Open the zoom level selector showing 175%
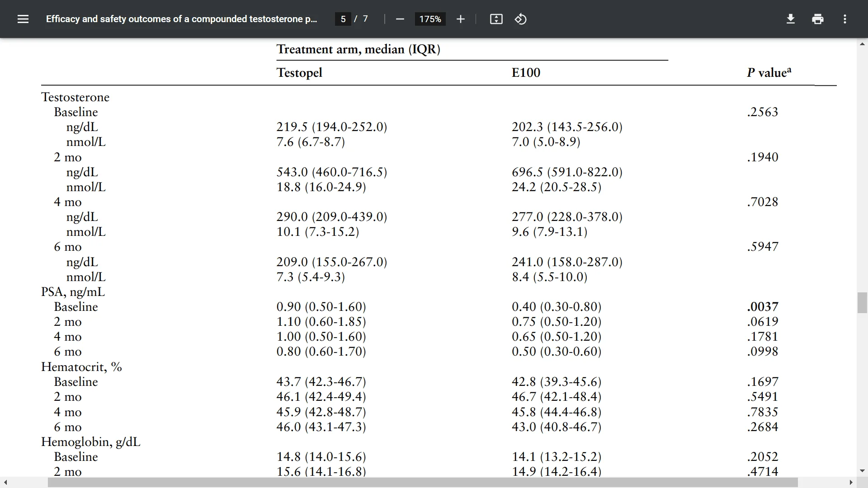868x488 pixels. pos(429,19)
